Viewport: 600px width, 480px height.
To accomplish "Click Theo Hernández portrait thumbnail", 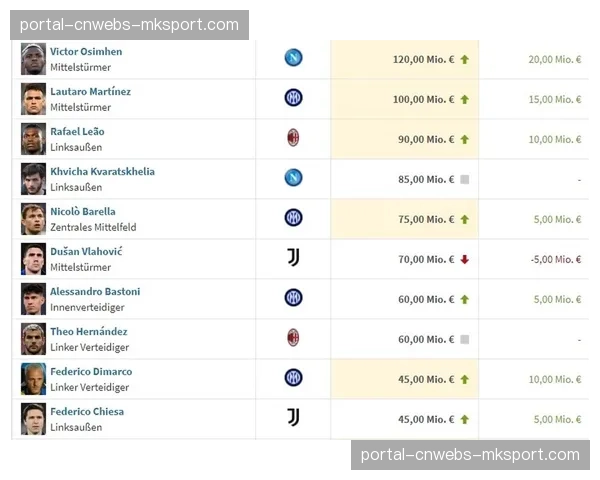I will coord(34,339).
